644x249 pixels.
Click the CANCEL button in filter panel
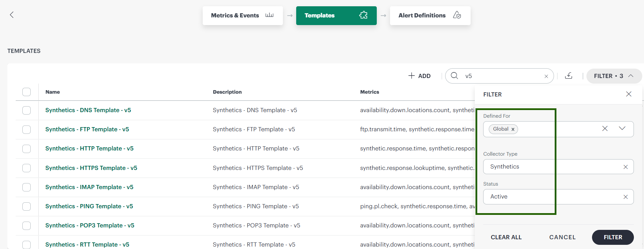coord(562,237)
